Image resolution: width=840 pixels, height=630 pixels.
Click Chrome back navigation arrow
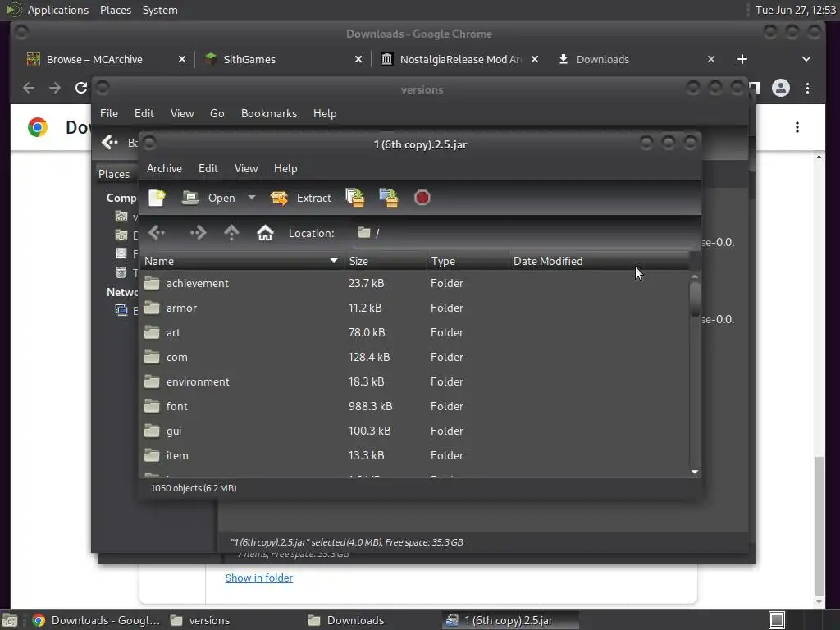pos(29,88)
